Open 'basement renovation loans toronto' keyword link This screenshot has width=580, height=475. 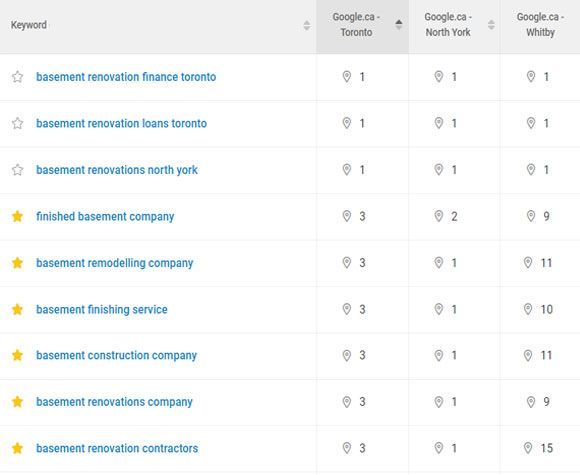tap(121, 124)
